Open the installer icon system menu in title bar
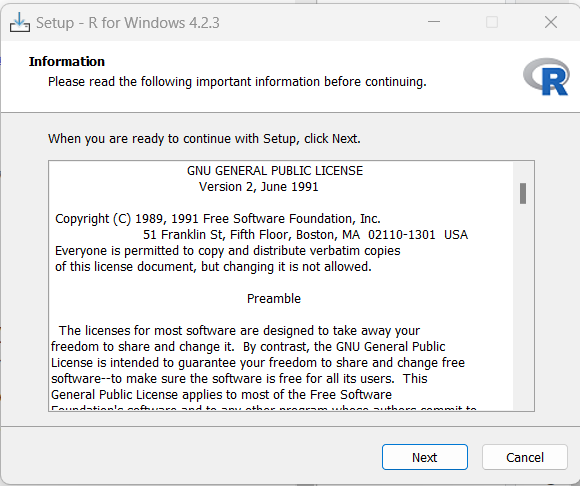 (x=20, y=23)
